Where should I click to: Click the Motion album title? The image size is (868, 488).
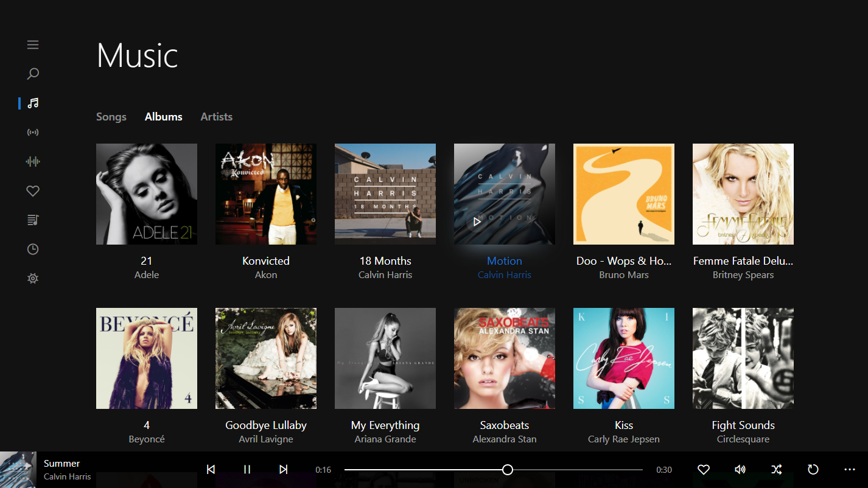coord(505,261)
